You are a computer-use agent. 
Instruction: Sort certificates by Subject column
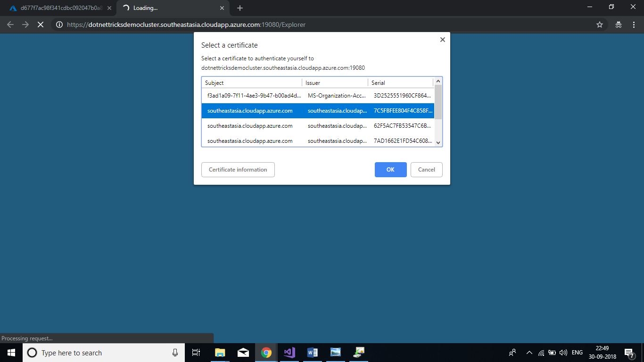coord(252,83)
